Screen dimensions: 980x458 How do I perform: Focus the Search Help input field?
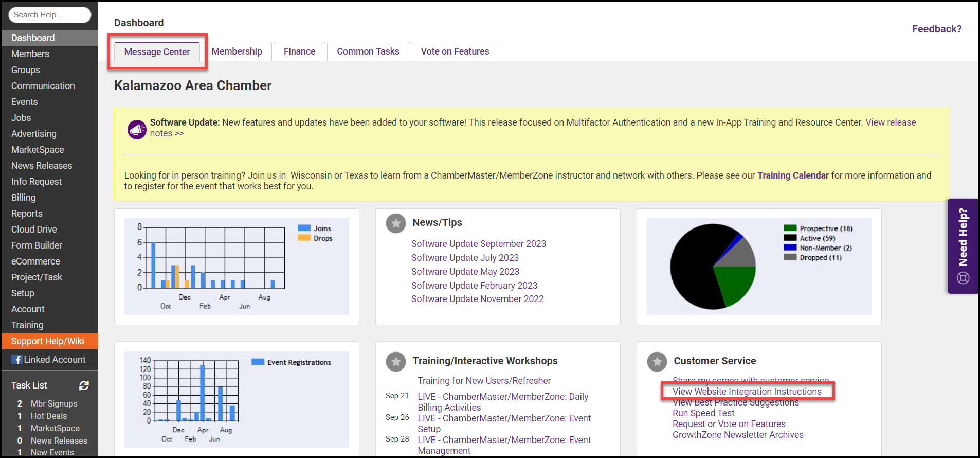pyautogui.click(x=49, y=15)
